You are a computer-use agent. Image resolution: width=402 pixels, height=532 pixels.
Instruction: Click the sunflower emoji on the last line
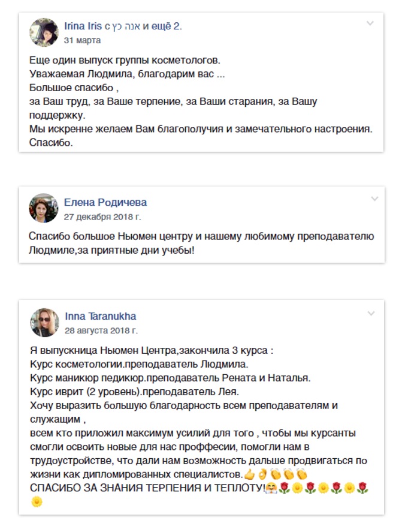click(x=36, y=501)
